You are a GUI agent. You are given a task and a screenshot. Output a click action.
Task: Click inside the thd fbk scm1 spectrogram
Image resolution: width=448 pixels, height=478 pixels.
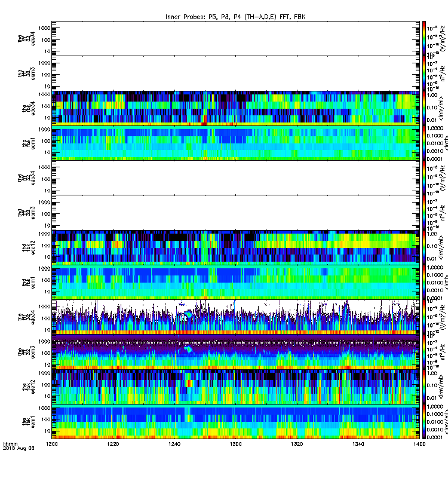(235, 282)
